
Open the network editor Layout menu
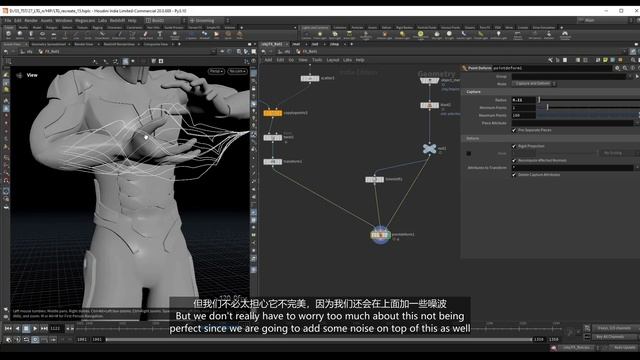point(333,60)
